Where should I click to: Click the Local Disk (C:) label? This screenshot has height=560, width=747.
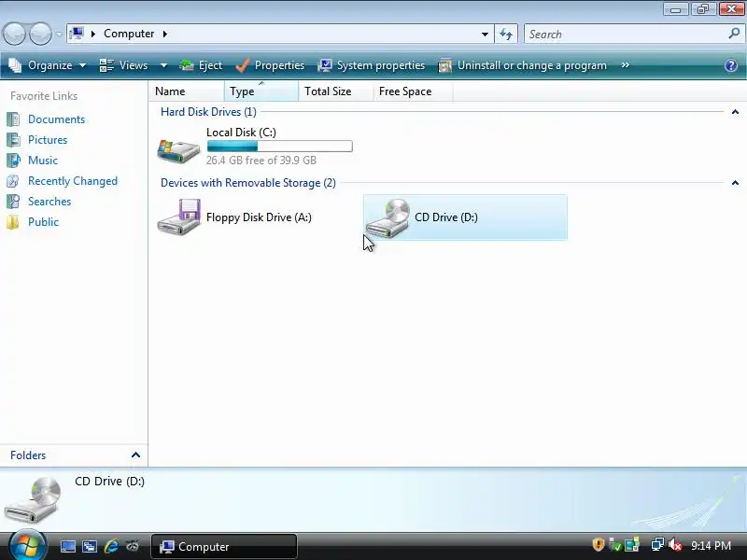click(241, 133)
